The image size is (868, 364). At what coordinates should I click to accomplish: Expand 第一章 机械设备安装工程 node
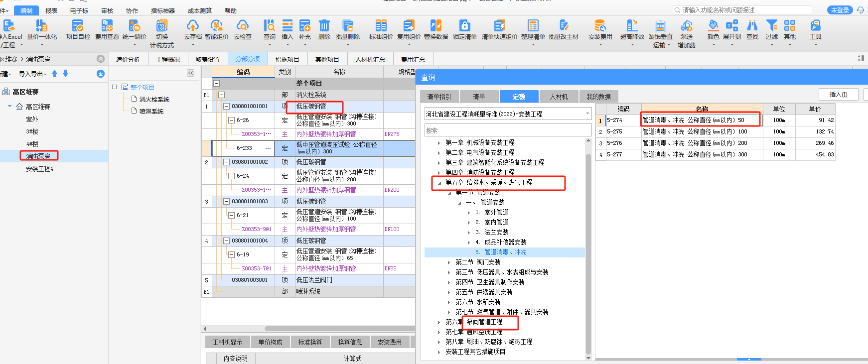click(x=439, y=143)
